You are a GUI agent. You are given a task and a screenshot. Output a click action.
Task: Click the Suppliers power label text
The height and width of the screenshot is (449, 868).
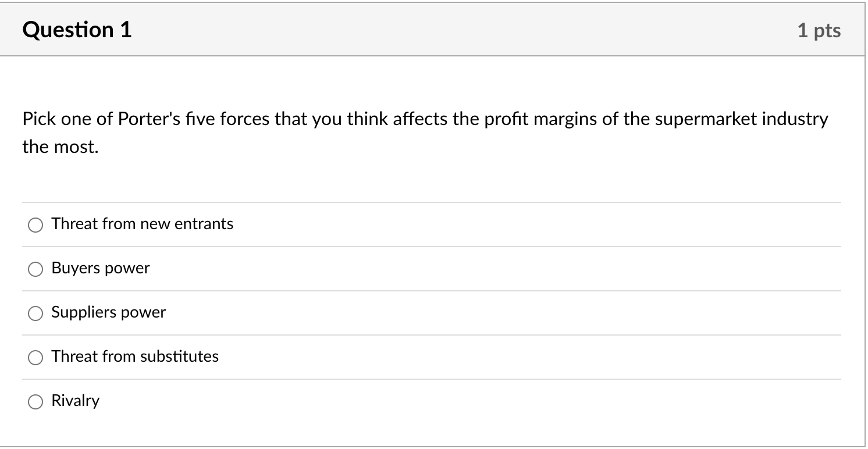108,312
